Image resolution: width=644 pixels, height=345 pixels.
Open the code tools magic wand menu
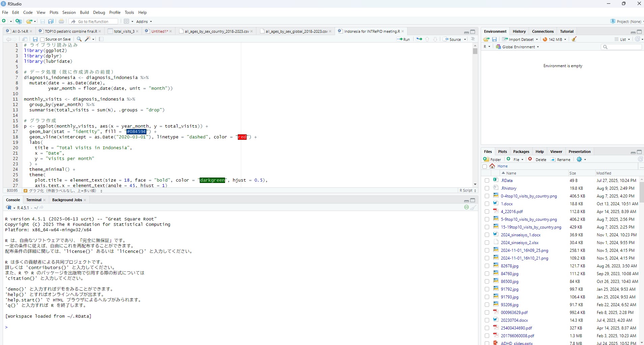[89, 39]
